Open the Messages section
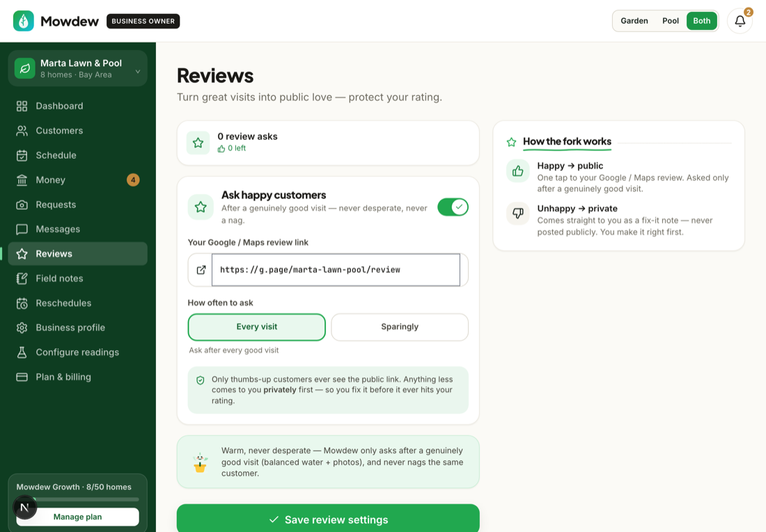Viewport: 766px width, 532px height. point(78,229)
